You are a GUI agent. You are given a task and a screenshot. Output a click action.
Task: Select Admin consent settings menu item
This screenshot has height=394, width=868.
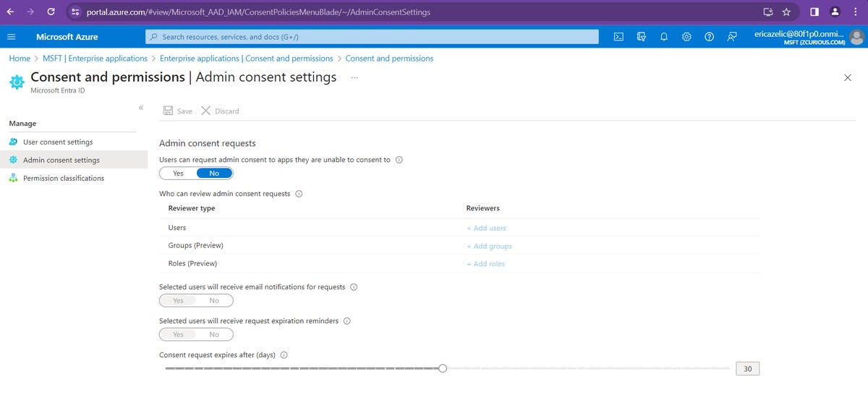74,160
